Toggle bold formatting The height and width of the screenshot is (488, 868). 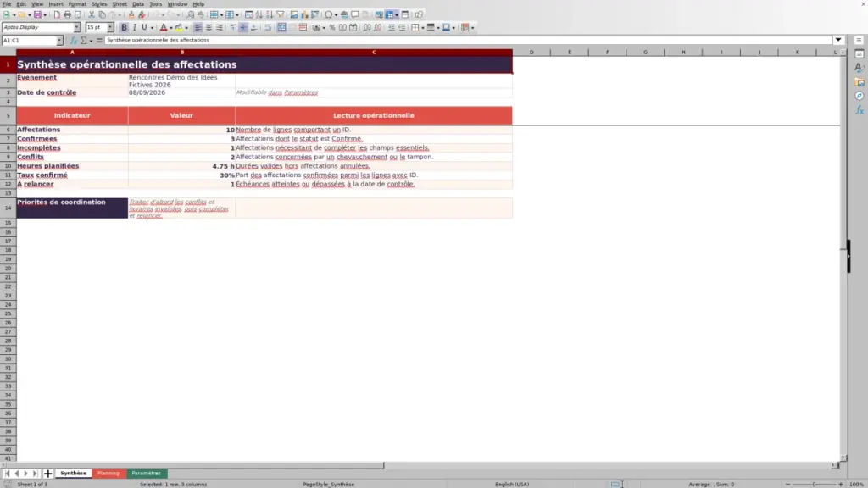(124, 28)
